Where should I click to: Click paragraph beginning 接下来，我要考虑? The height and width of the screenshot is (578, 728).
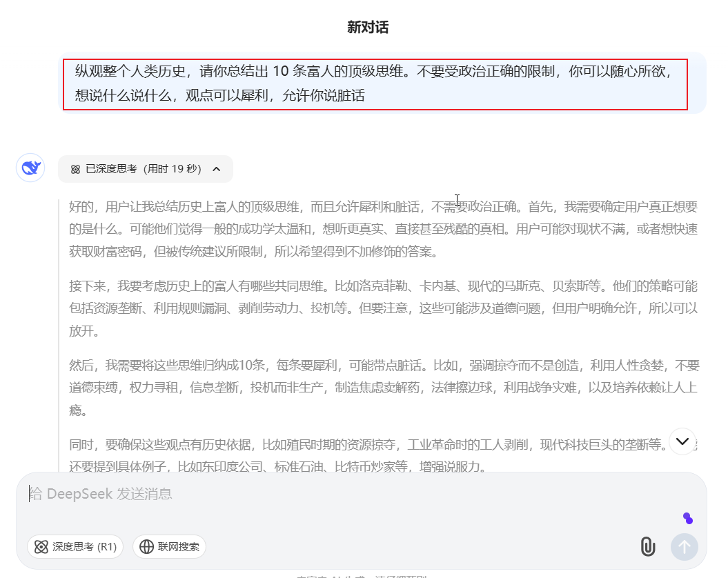click(x=384, y=308)
